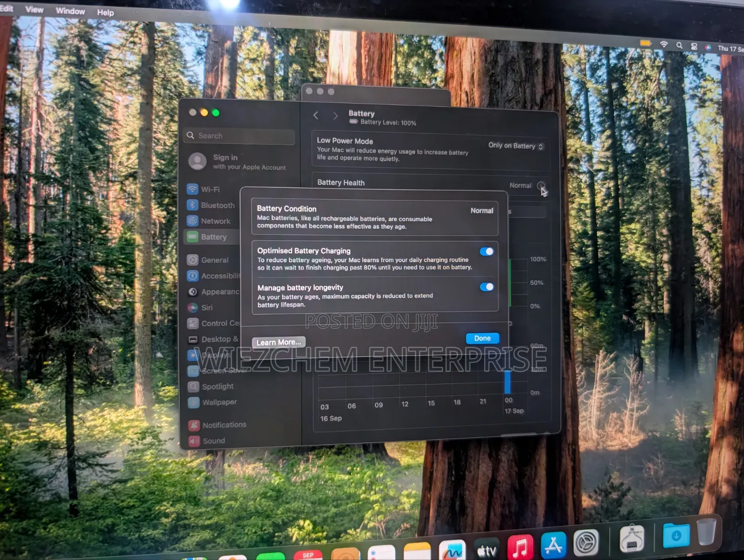Select the Battery item in the sidebar
The width and height of the screenshot is (744, 560).
[x=212, y=237]
